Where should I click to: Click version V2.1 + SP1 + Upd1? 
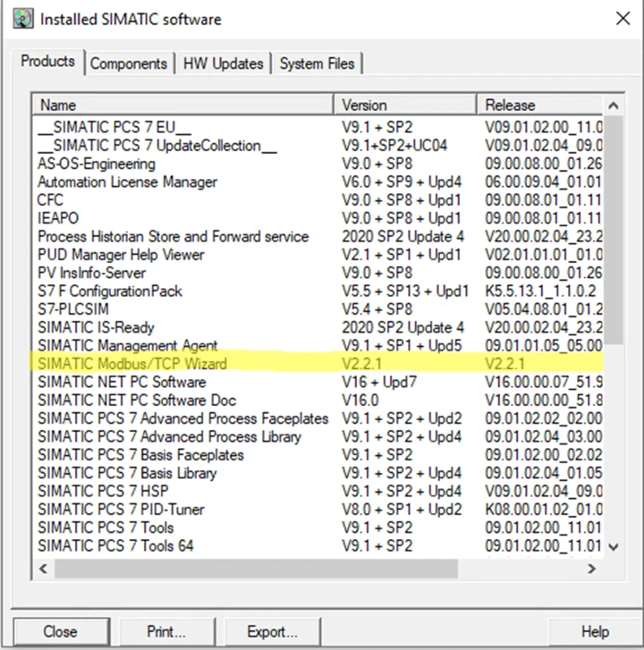click(x=402, y=255)
